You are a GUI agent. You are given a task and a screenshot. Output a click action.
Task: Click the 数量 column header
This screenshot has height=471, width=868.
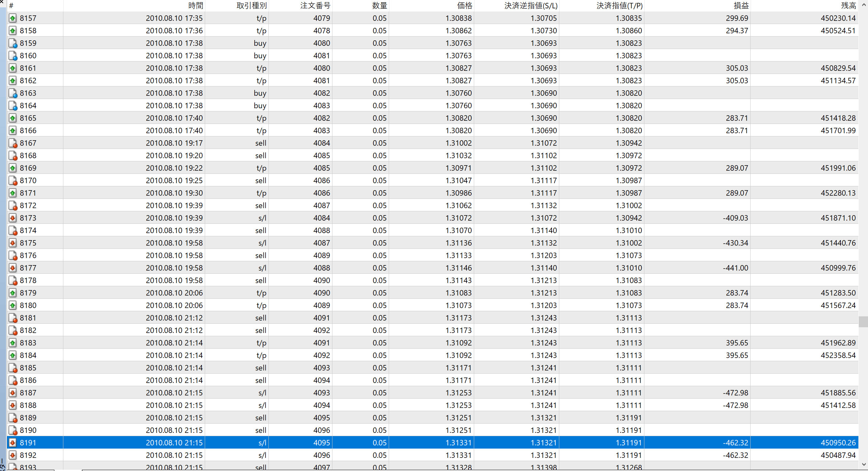coord(361,5)
